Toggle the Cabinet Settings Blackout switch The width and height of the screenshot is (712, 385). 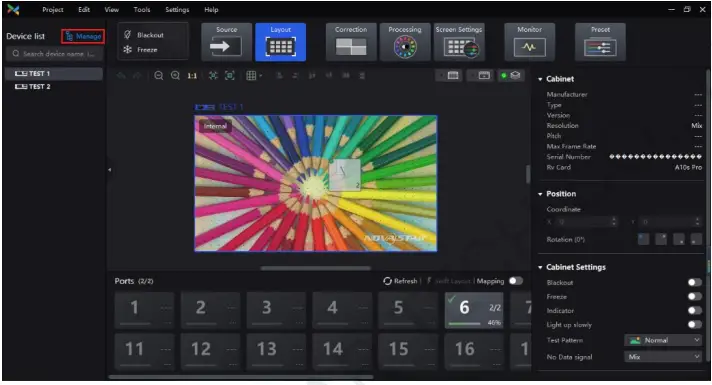tap(695, 282)
